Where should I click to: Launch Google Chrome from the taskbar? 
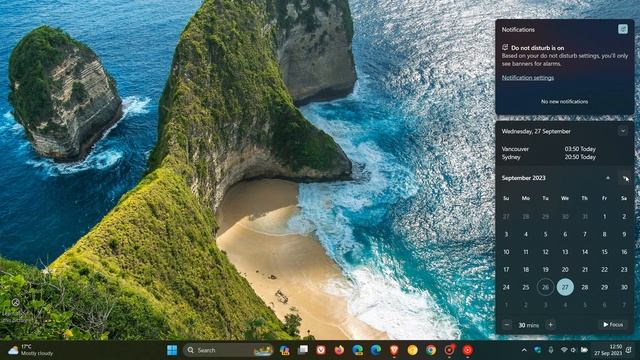pos(431,350)
